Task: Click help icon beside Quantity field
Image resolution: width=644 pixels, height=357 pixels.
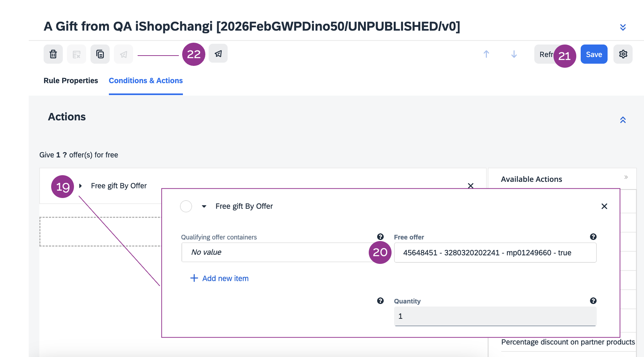Action: click(x=593, y=301)
